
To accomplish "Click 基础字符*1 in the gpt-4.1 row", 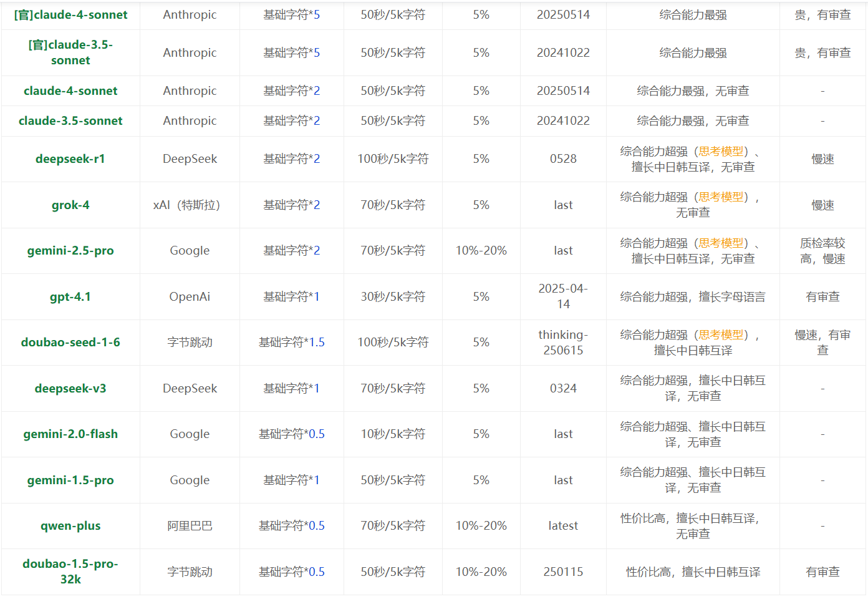I will pyautogui.click(x=292, y=297).
